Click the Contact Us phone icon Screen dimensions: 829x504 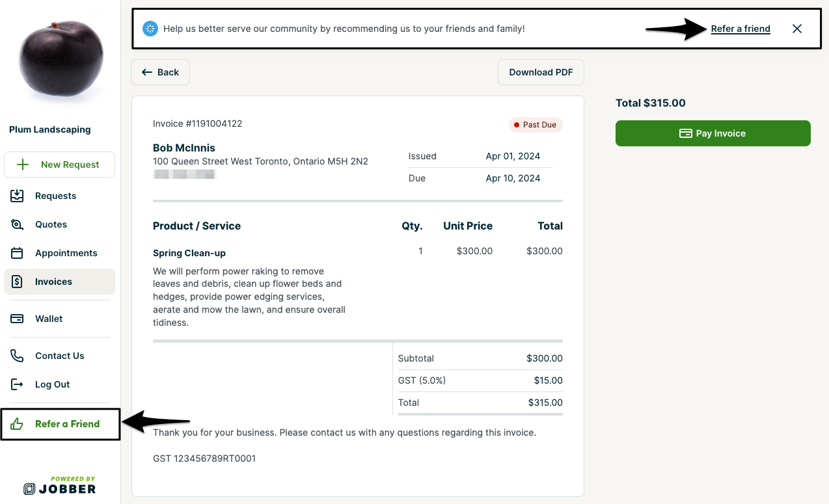point(16,356)
